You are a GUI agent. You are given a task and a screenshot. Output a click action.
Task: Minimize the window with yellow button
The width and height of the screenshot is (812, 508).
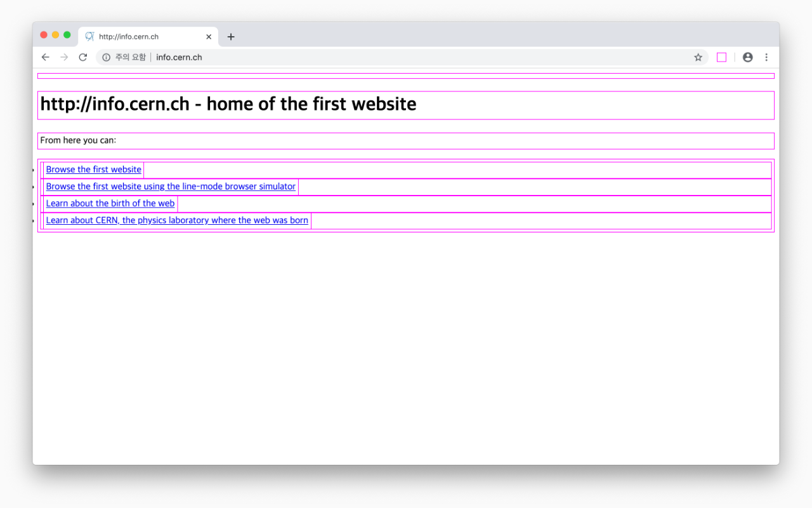55,35
